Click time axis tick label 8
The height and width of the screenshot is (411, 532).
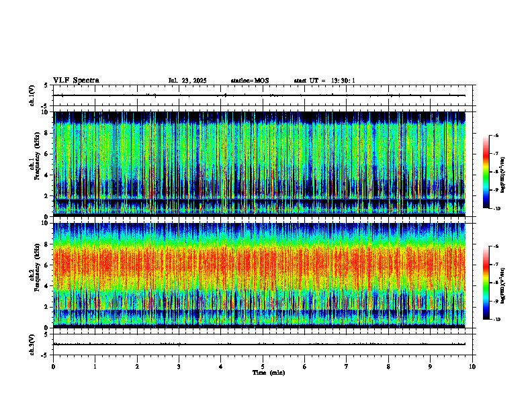coord(388,367)
